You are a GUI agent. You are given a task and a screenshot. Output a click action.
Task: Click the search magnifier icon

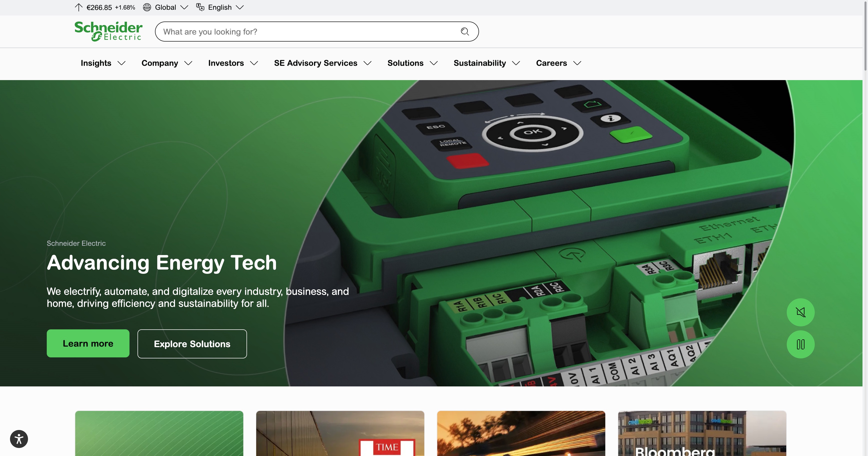[465, 32]
